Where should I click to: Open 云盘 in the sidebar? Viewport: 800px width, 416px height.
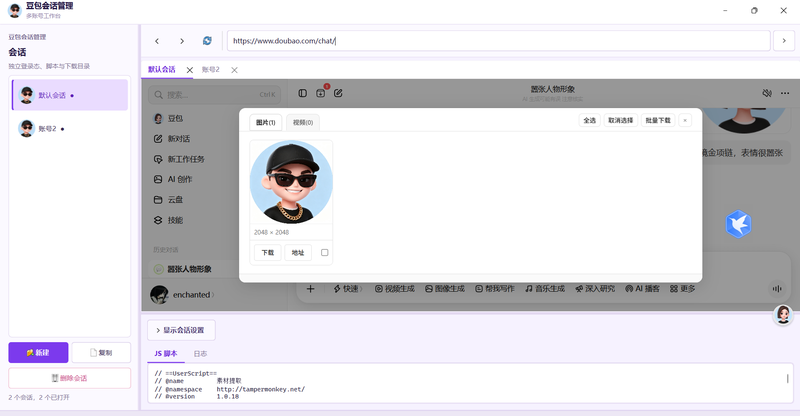point(168,200)
